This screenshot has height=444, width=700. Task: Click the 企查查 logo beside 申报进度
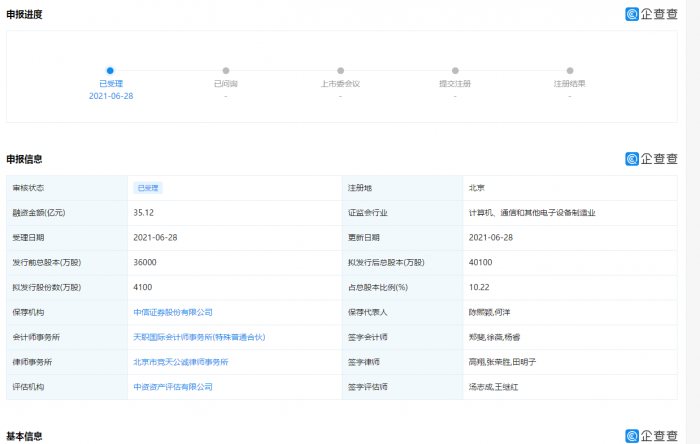click(651, 14)
